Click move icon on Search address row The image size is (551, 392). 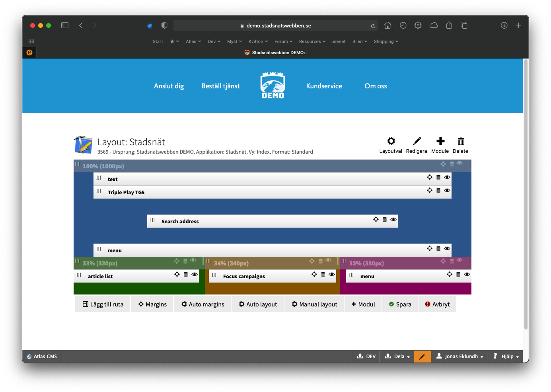(376, 220)
